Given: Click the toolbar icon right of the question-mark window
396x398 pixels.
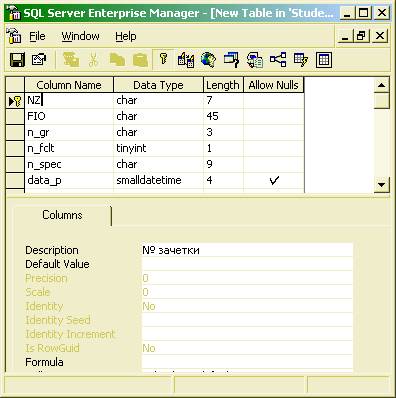Looking at the screenshot, I should (255, 60).
